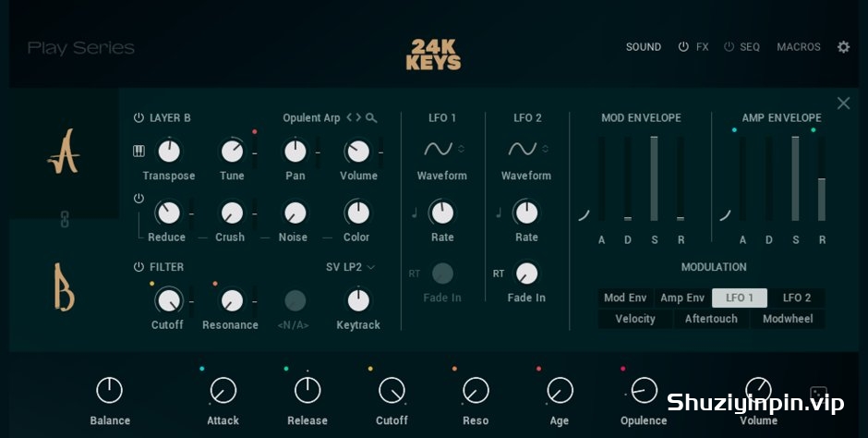Screen dimensions: 868x438
Task: Click the next preset arrow beside Opulent Arp
Action: [x=358, y=117]
